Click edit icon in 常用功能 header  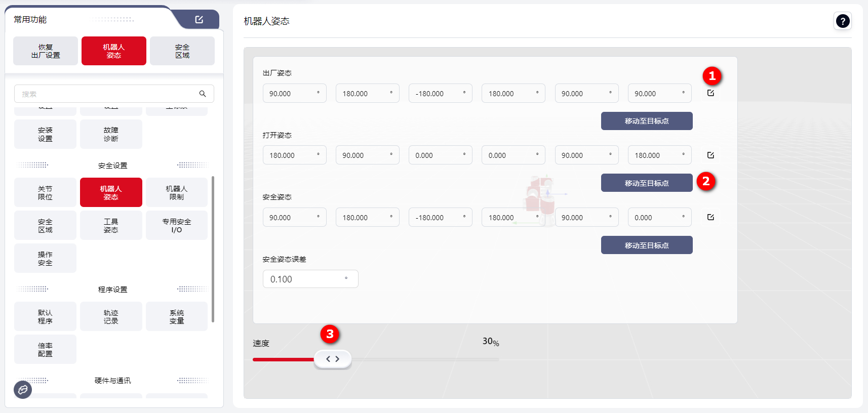(x=199, y=20)
